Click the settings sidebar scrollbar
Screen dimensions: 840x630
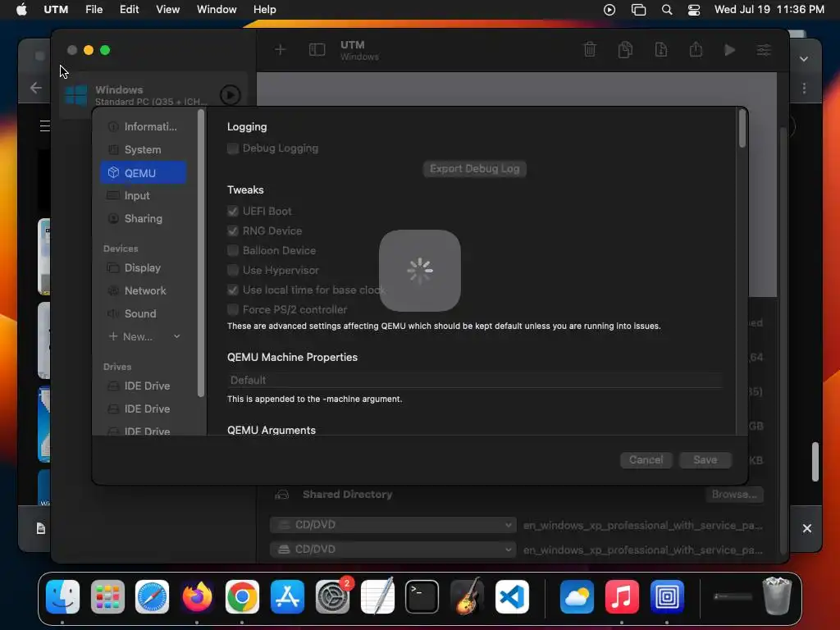click(201, 253)
